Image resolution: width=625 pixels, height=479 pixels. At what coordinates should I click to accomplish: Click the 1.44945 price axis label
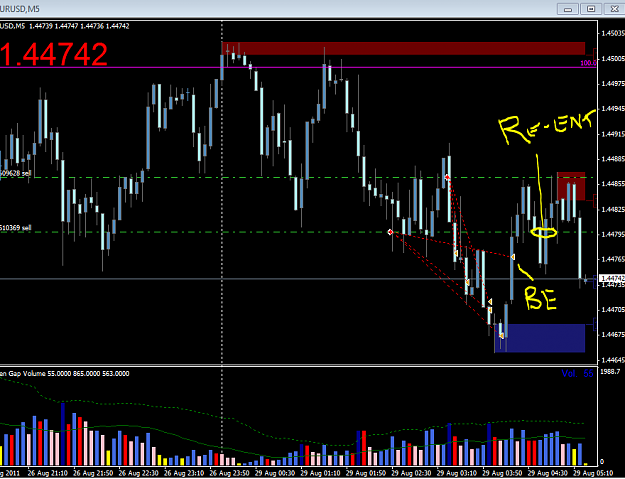tap(613, 109)
